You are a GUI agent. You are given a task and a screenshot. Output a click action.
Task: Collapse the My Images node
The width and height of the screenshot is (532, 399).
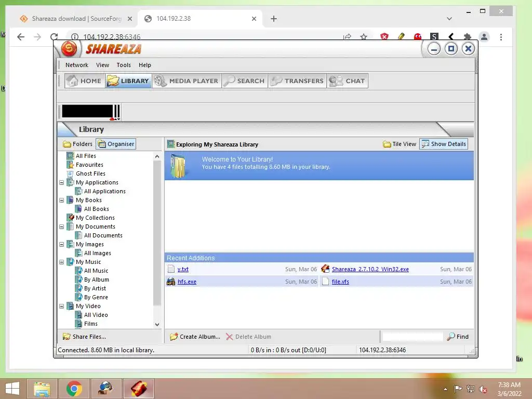[61, 244]
